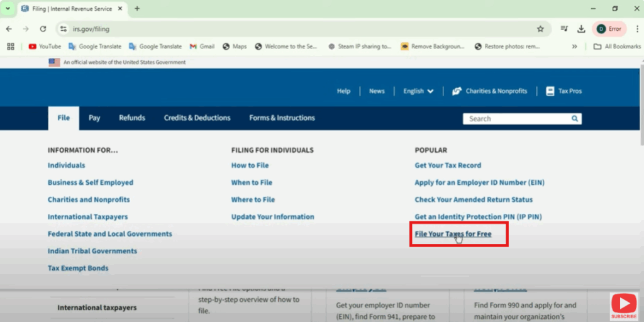Show more bookmarks with double chevron
Screen dimensions: 644x322
click(575, 47)
